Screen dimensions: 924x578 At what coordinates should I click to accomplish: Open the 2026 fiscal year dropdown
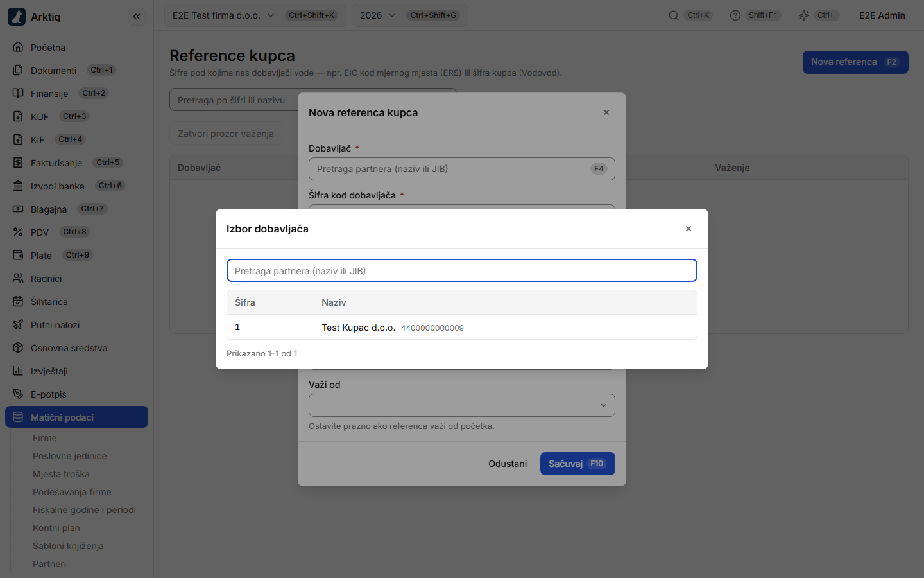pyautogui.click(x=410, y=15)
